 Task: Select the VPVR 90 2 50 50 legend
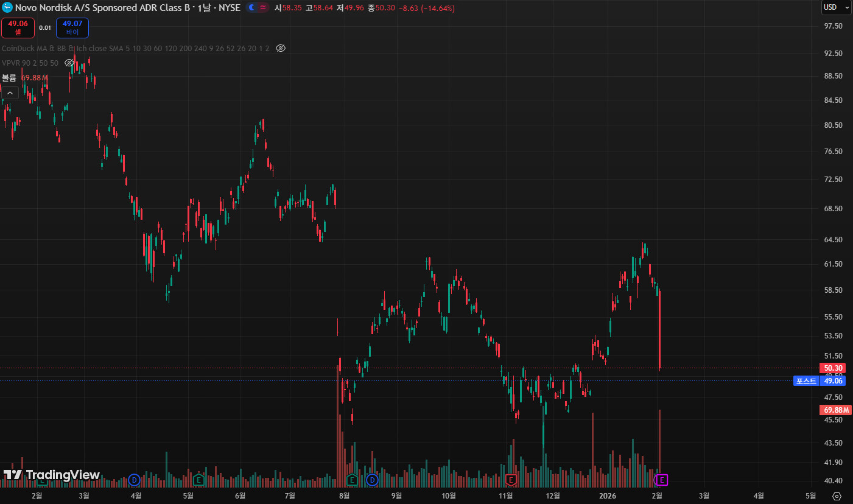click(x=30, y=63)
